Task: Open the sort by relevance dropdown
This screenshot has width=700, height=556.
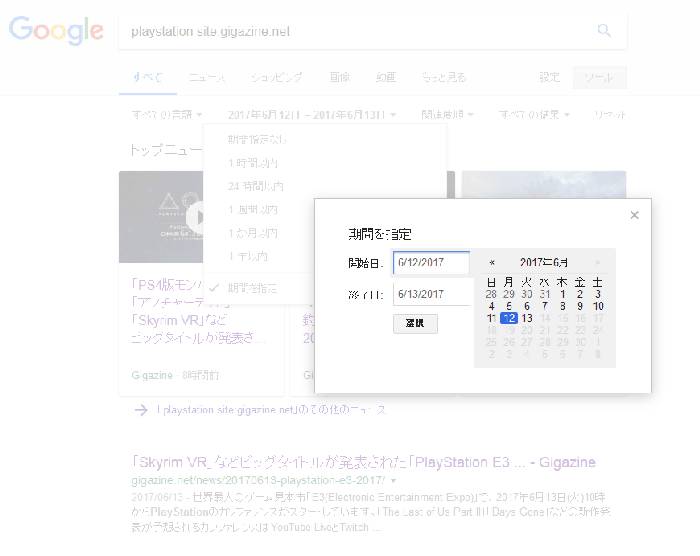Action: 447,115
